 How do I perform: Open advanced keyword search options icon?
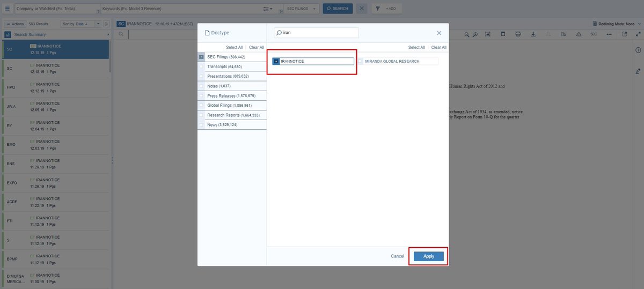268,9
